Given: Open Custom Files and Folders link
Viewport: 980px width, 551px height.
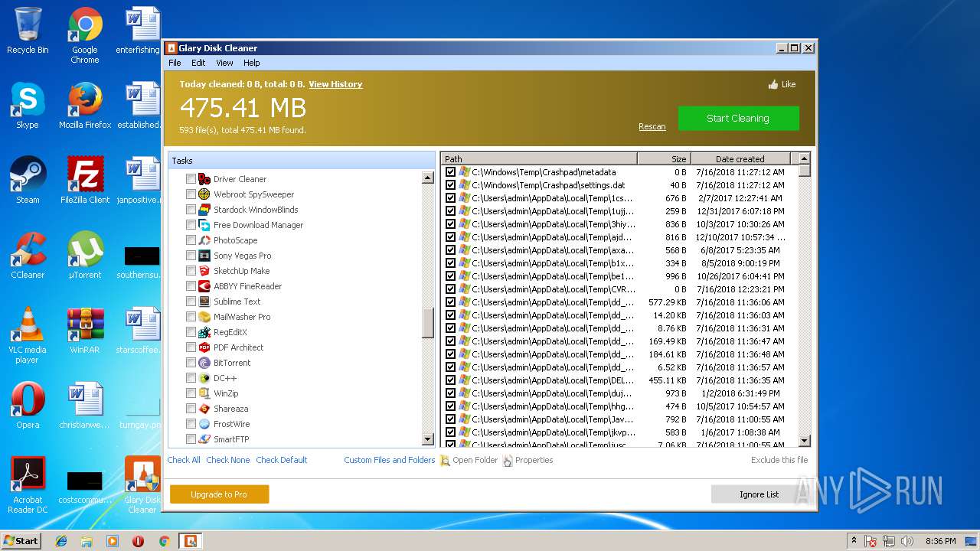Looking at the screenshot, I should pyautogui.click(x=390, y=460).
